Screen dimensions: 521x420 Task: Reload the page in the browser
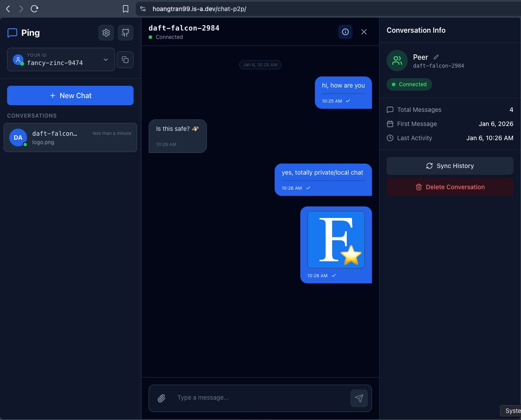pyautogui.click(x=34, y=9)
